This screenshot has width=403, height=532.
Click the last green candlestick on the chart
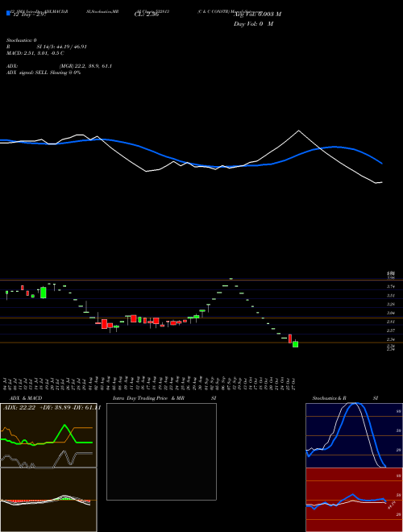(x=296, y=343)
